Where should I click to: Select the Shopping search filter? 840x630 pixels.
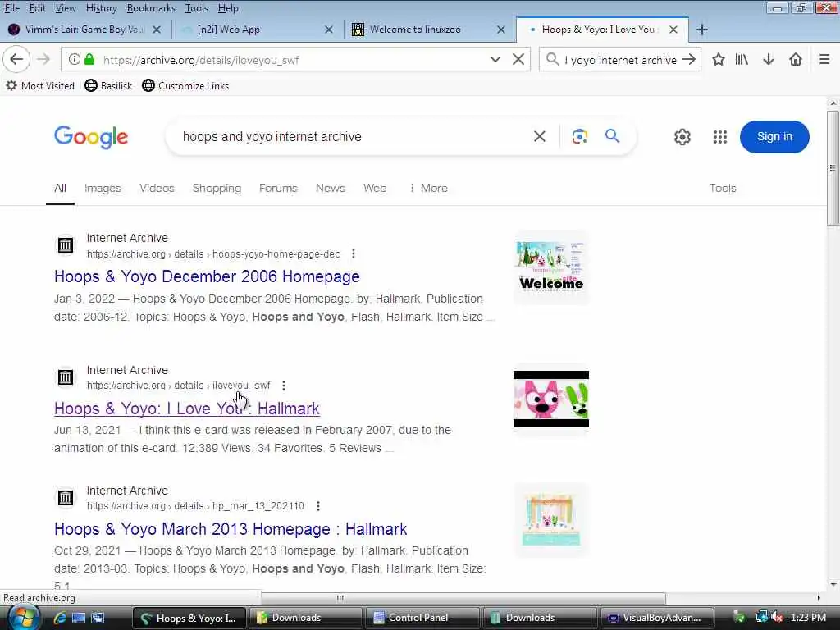pos(217,188)
